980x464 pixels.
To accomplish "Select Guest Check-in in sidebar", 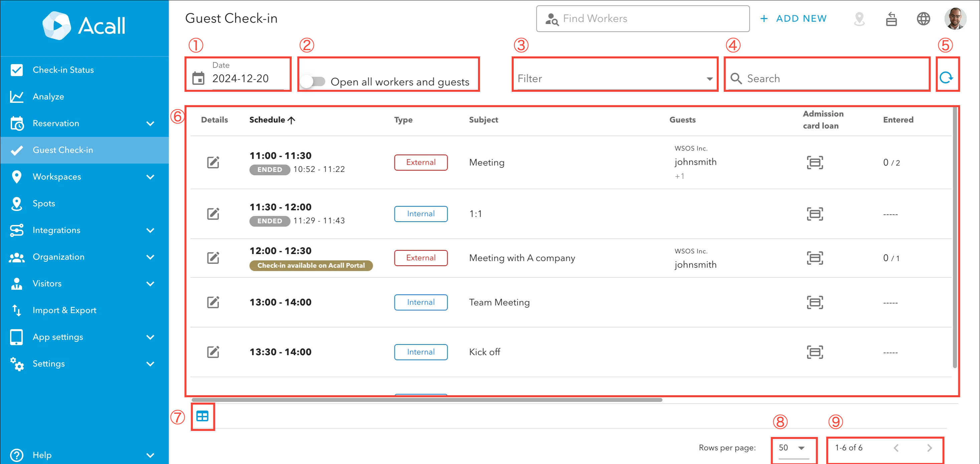I will (x=85, y=150).
